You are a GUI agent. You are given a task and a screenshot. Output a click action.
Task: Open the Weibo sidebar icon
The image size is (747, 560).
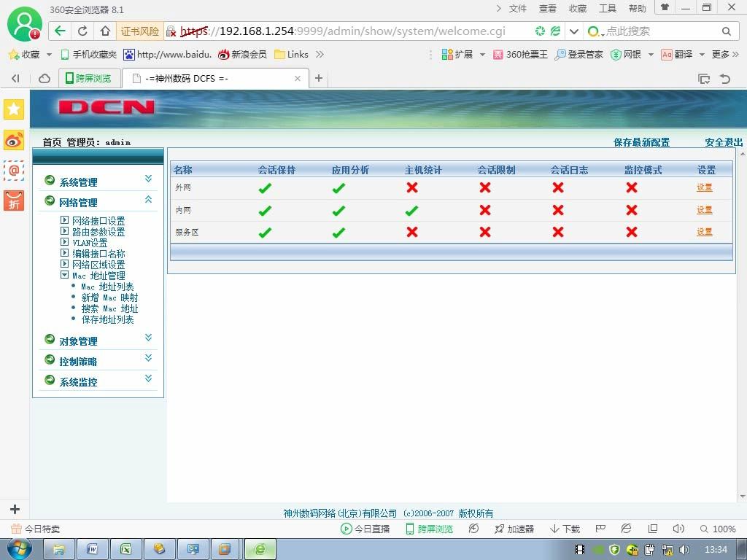[14, 140]
